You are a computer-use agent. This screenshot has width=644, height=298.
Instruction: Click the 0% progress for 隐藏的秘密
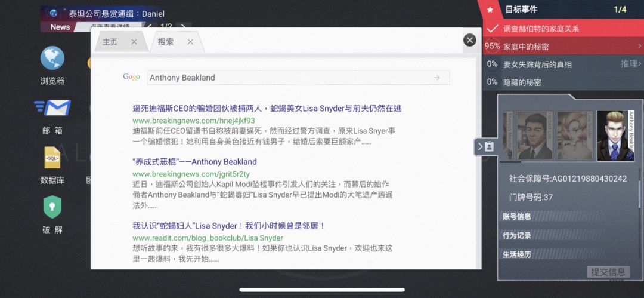(492, 82)
